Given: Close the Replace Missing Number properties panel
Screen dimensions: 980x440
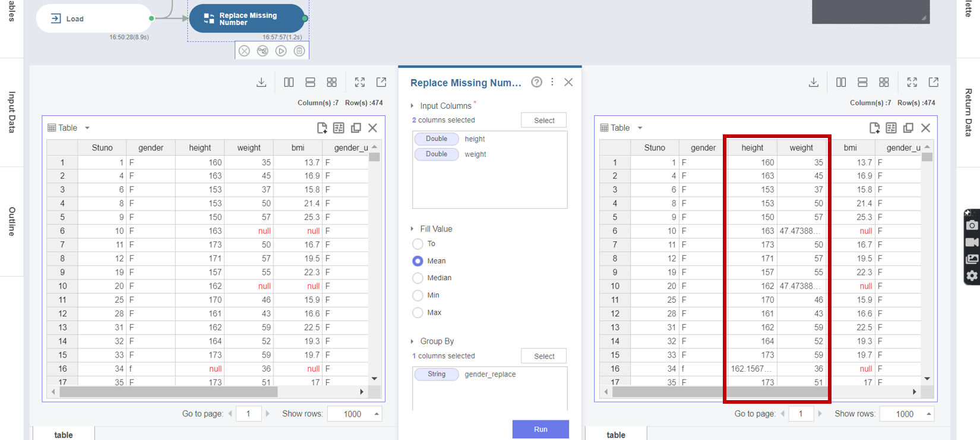Looking at the screenshot, I should 568,82.
